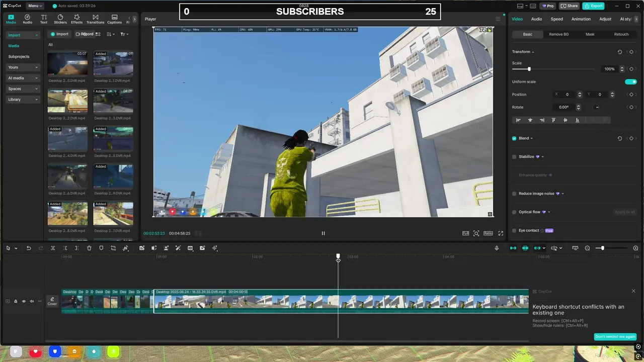Screen dimensions: 644x362
Task: Toggle main track visibility eye
Action: click(x=24, y=301)
